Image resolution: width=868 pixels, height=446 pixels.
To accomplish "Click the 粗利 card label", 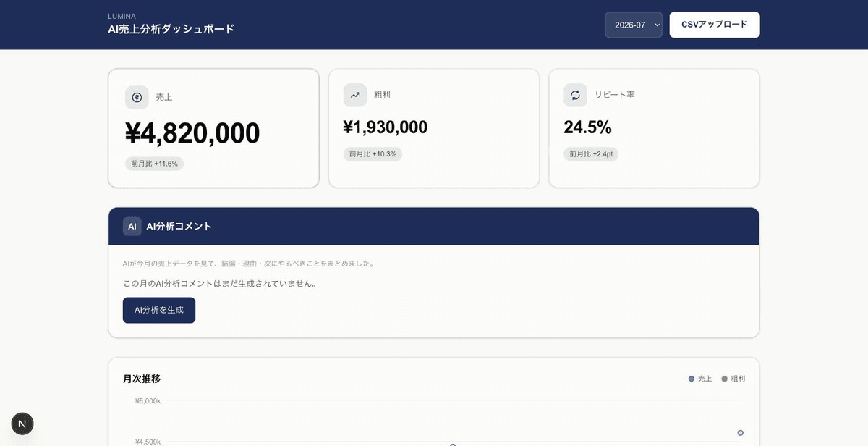I will 383,95.
